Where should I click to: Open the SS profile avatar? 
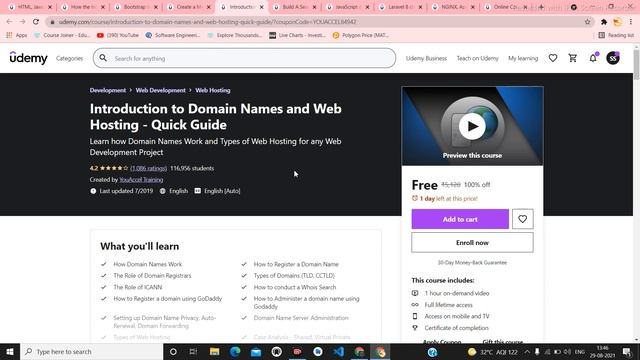(x=613, y=58)
